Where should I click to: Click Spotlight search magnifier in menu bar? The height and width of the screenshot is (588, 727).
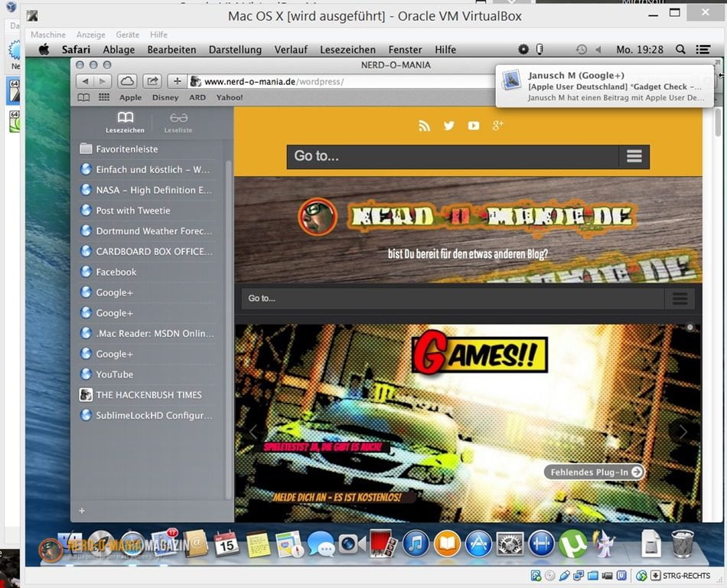(x=680, y=50)
